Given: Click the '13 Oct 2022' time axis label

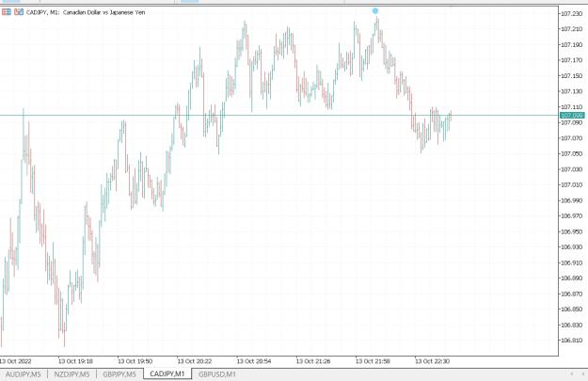Looking at the screenshot, I should point(15,361).
